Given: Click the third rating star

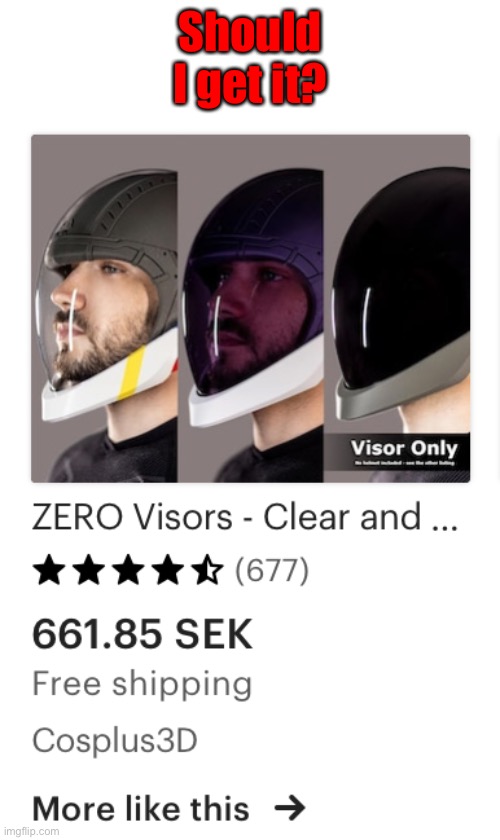Looking at the screenshot, I should (128, 569).
